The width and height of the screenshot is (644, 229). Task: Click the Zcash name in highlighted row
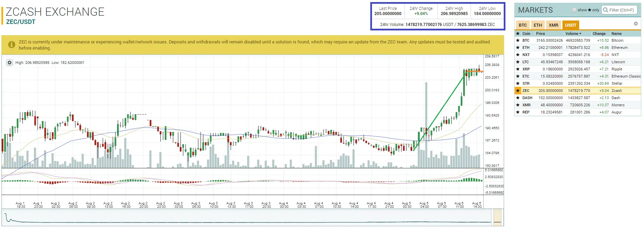click(x=616, y=91)
